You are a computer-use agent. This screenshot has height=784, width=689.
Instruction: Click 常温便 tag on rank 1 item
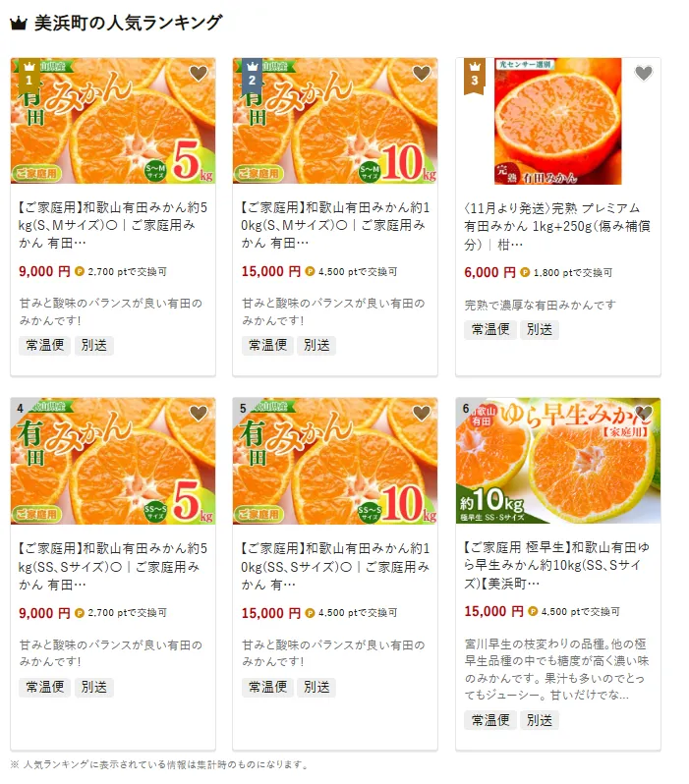point(45,345)
